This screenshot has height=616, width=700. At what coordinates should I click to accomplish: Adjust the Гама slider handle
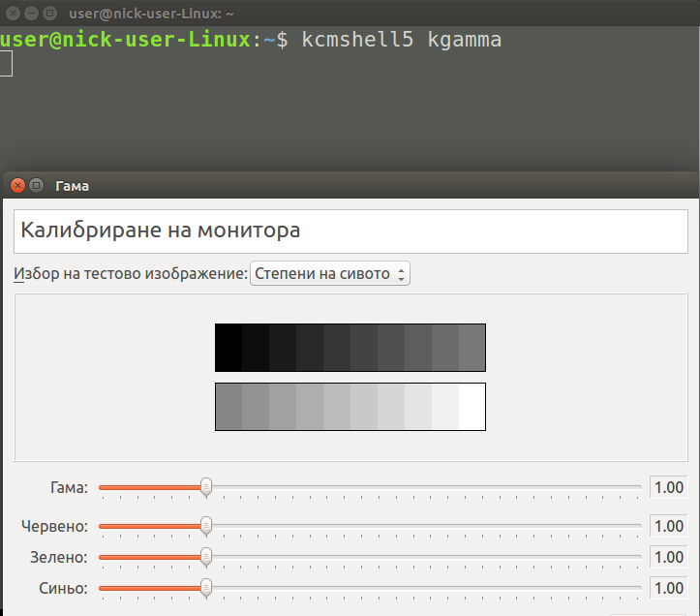[206, 487]
